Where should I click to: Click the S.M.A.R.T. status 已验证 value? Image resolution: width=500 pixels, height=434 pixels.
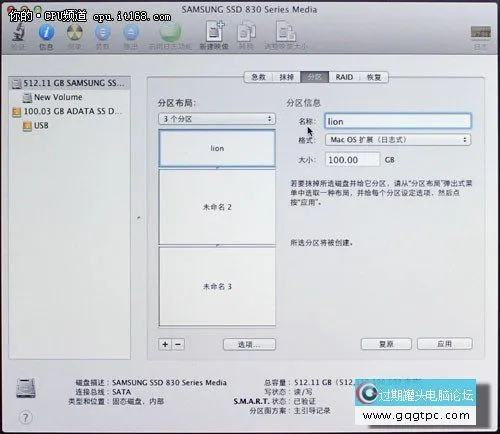pos(304,401)
